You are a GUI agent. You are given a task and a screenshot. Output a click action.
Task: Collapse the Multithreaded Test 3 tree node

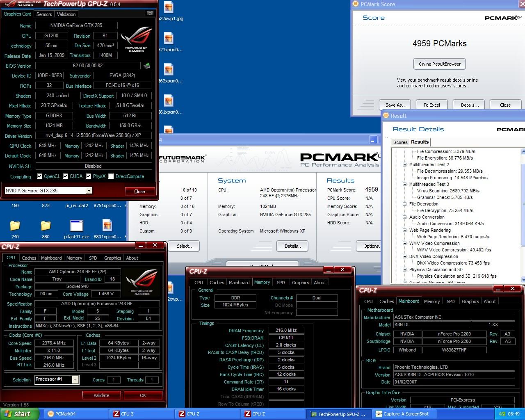405,184
